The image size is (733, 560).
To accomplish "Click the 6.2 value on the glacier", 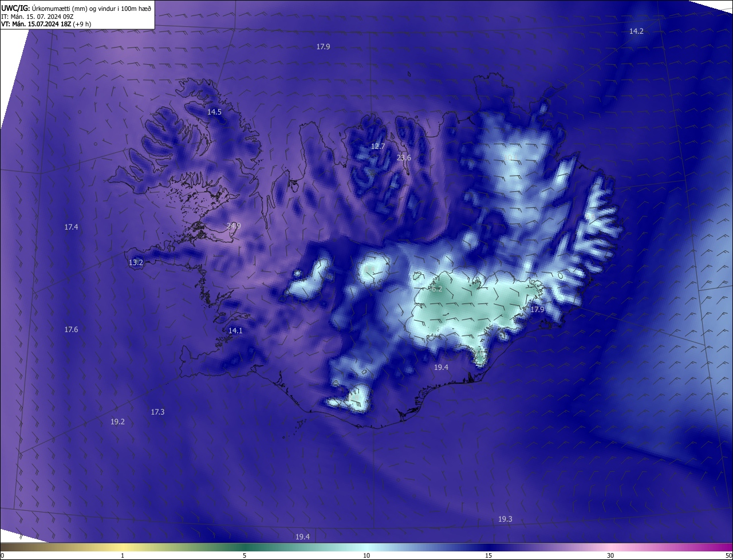I will tap(437, 289).
